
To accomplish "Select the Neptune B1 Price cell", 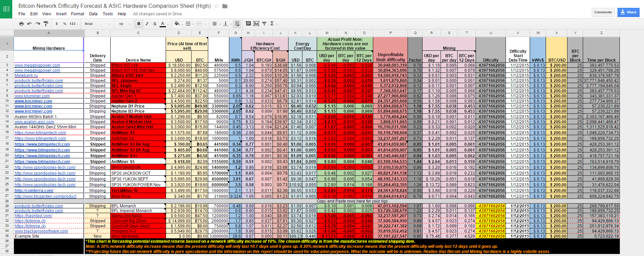I will pyautogui.click(x=138, y=106).
